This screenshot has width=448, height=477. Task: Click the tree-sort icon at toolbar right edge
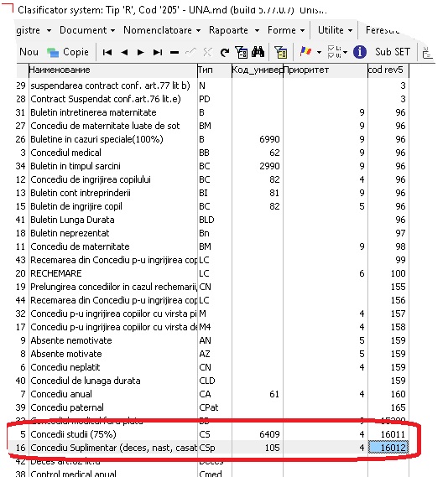click(428, 53)
